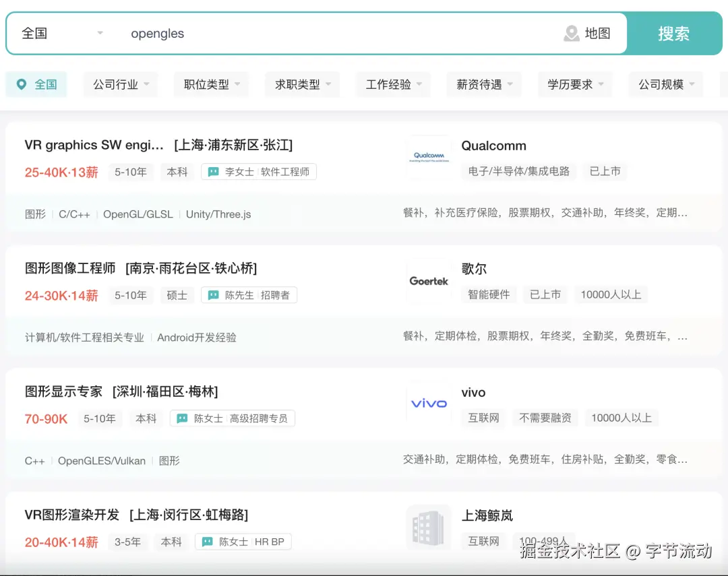The width and height of the screenshot is (728, 576).
Task: Expand the 公司行业 filter dropdown
Action: coord(120,84)
